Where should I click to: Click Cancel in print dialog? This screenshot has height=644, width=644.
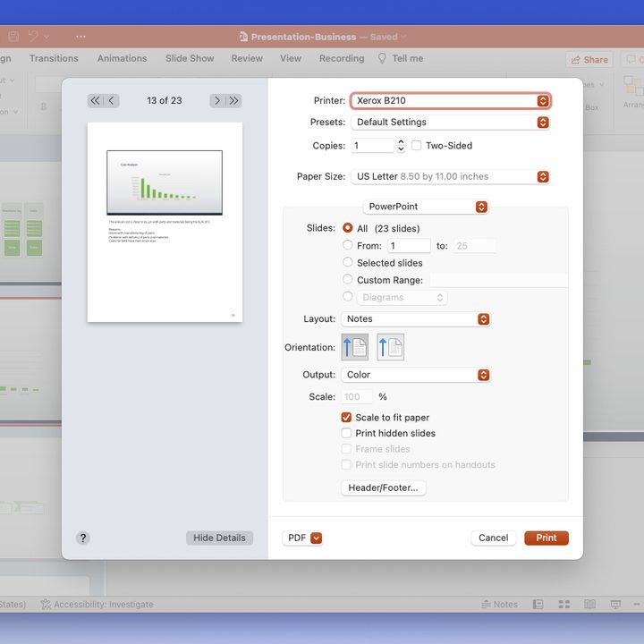[x=493, y=538]
